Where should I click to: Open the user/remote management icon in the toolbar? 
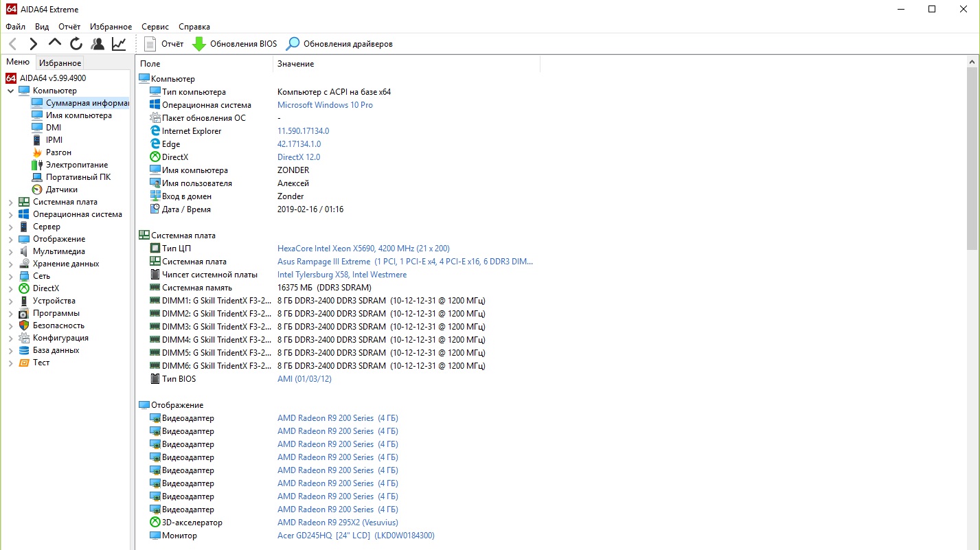click(98, 44)
